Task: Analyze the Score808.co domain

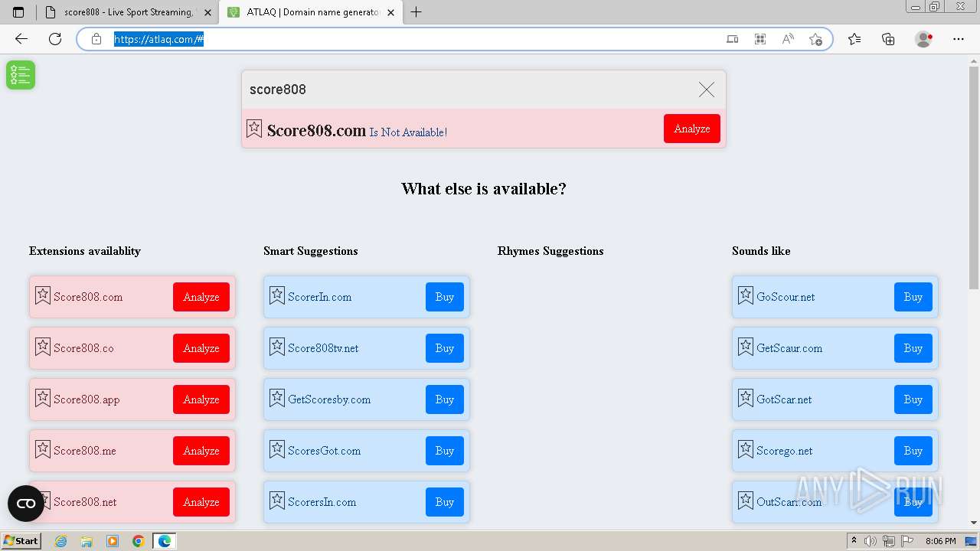Action: click(x=201, y=348)
